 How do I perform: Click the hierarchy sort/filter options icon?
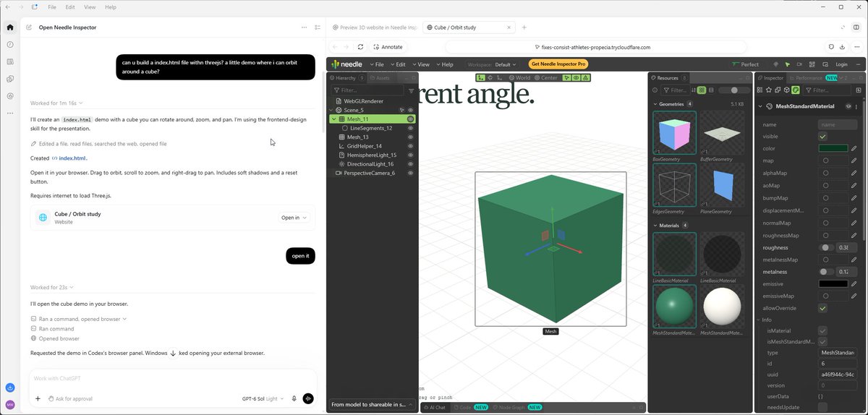(x=412, y=90)
